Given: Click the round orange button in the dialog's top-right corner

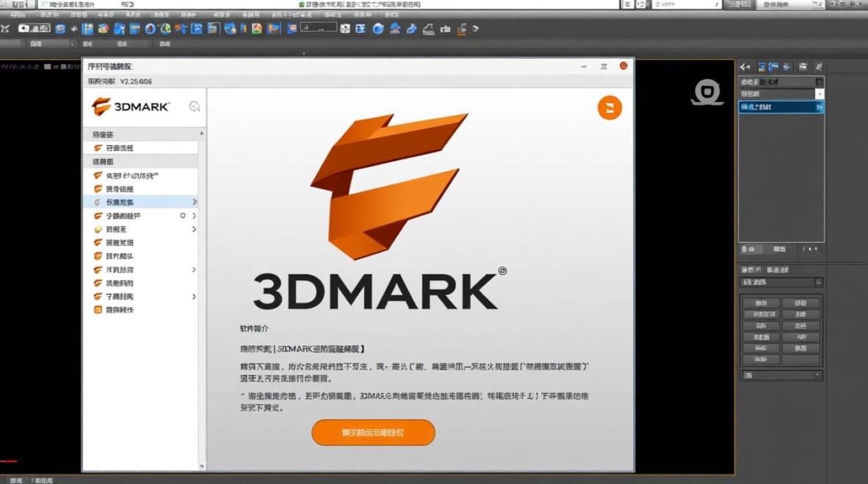Looking at the screenshot, I should [x=609, y=108].
